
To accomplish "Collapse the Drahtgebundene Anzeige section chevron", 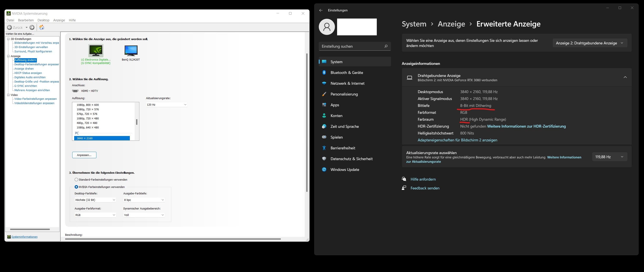I will (x=625, y=77).
